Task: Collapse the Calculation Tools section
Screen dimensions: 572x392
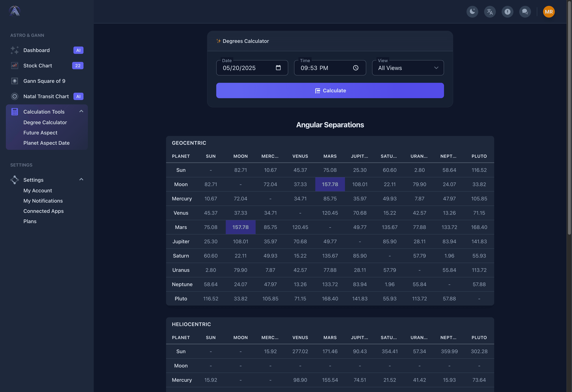Action: [x=81, y=111]
